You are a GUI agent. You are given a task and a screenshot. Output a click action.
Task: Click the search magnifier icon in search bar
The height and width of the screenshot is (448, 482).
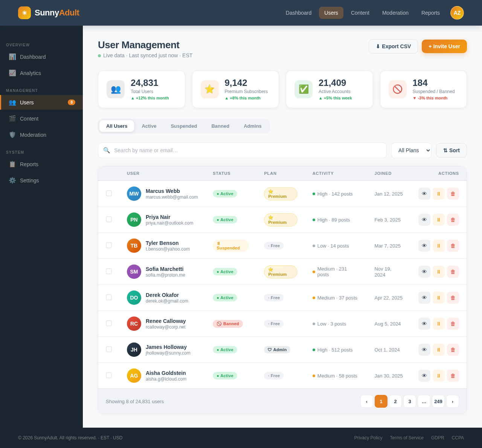click(107, 150)
